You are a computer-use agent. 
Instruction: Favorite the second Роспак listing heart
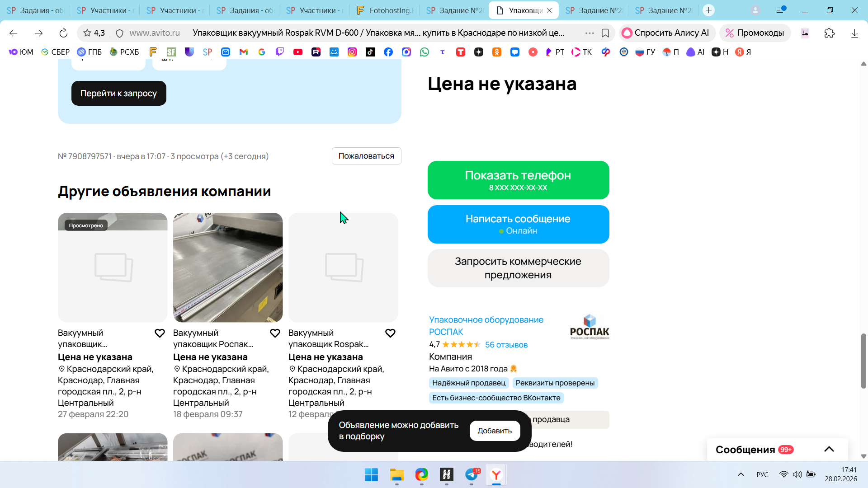(x=275, y=333)
